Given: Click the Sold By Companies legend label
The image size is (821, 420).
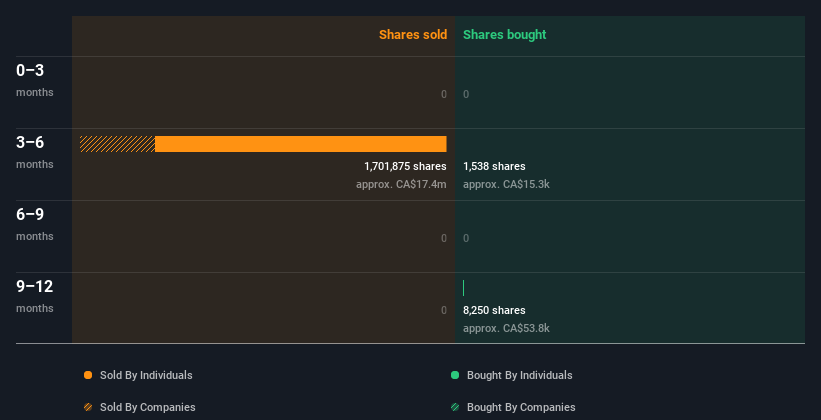Looking at the screenshot, I should [x=148, y=407].
